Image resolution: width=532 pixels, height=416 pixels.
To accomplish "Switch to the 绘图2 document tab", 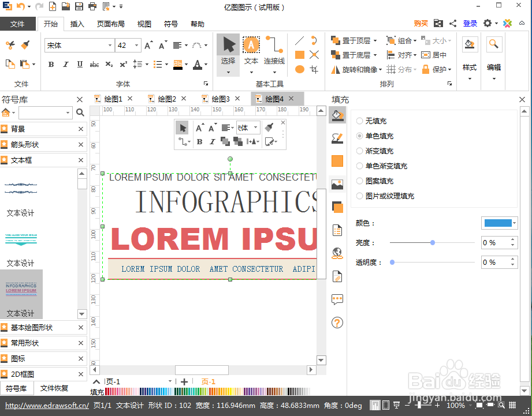I will coord(167,99).
